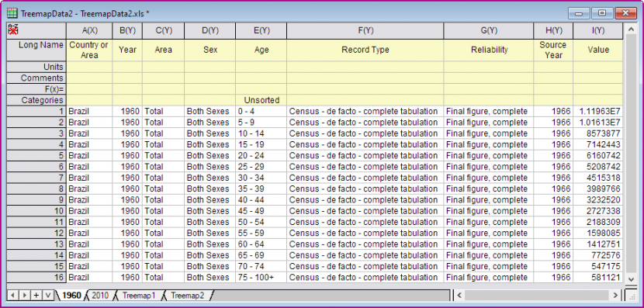Click the Categories row label
Viewport: 644px width, 308px height.
point(36,100)
